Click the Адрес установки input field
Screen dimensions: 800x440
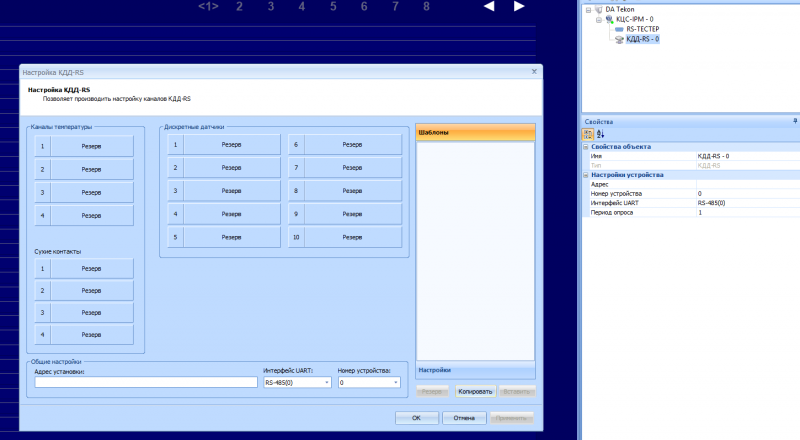tap(146, 382)
